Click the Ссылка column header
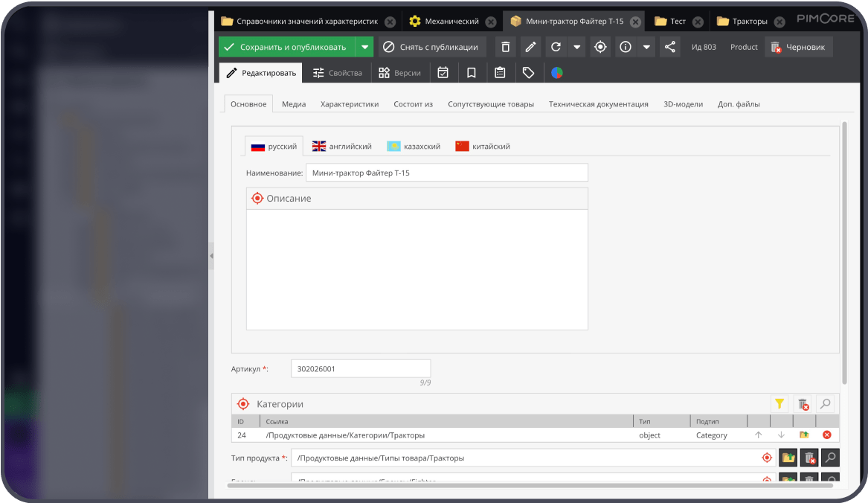Image resolution: width=868 pixels, height=503 pixels. pyautogui.click(x=446, y=421)
